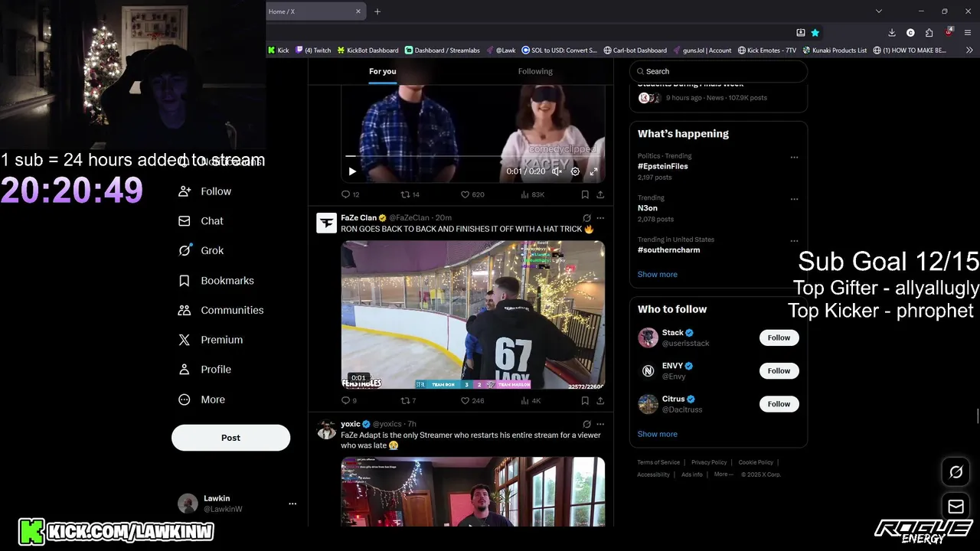Open Grok actions on FaZe Clan post
This screenshot has width=980, height=551.
(x=586, y=218)
